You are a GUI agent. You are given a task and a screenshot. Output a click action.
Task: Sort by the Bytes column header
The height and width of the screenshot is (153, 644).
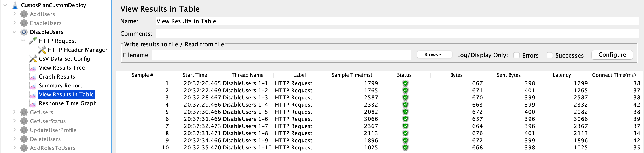coord(456,75)
